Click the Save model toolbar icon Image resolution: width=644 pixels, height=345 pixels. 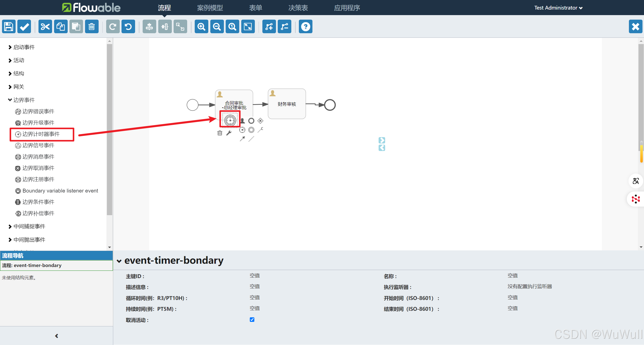[9, 26]
